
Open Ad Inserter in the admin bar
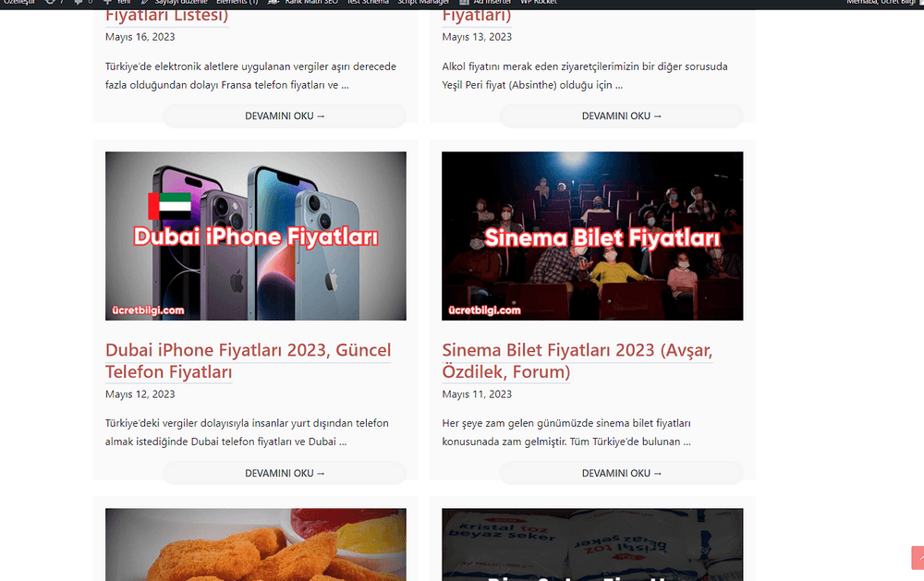(x=486, y=3)
